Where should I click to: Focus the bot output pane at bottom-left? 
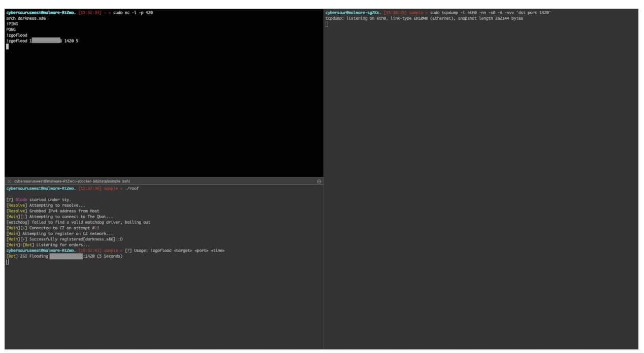coord(163,304)
